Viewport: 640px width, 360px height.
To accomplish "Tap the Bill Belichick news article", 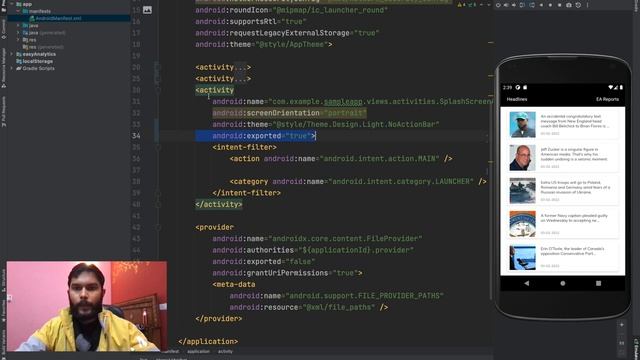I will click(x=562, y=124).
